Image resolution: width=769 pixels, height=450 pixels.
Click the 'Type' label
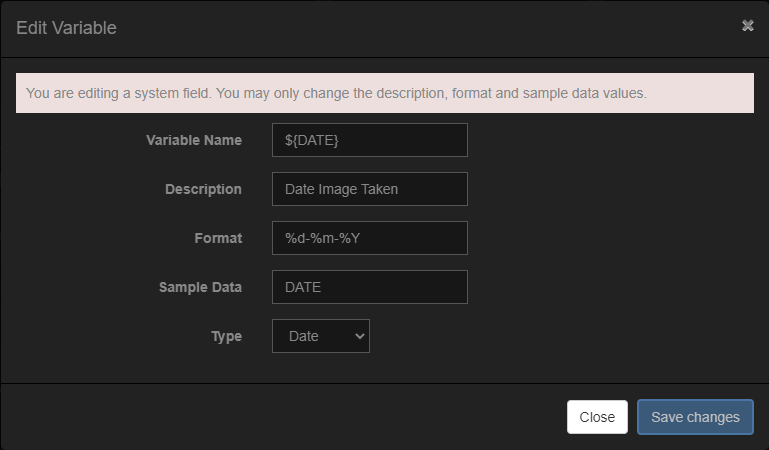(x=227, y=336)
